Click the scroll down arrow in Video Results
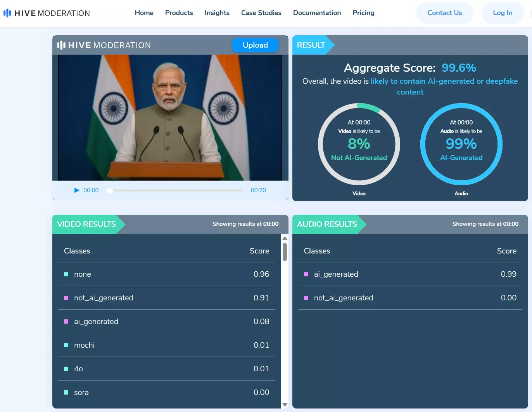This screenshot has width=532, height=412. coord(285,404)
